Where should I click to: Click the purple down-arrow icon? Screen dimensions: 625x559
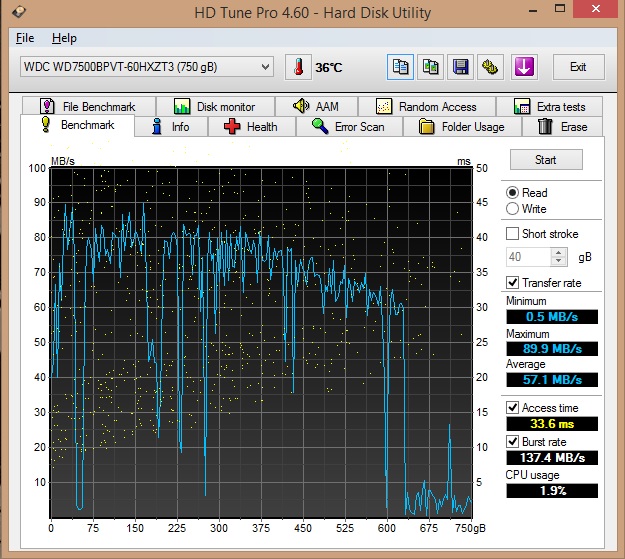(x=525, y=67)
